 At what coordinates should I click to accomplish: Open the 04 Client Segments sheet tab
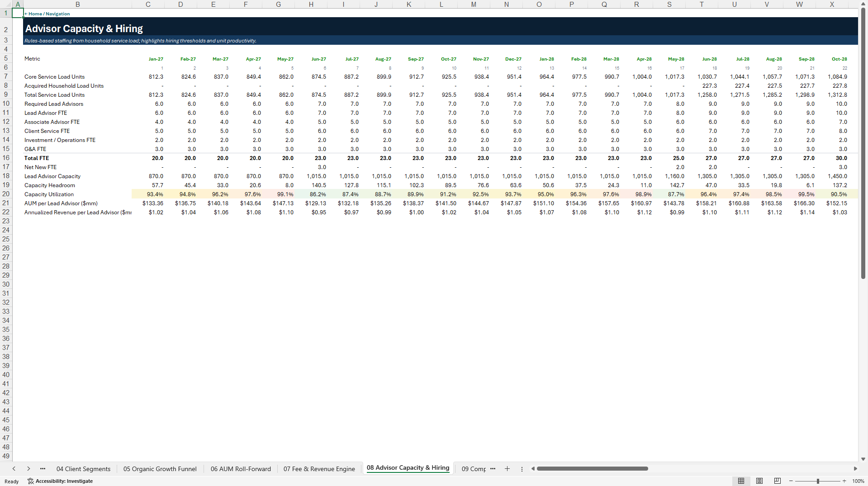coord(83,469)
